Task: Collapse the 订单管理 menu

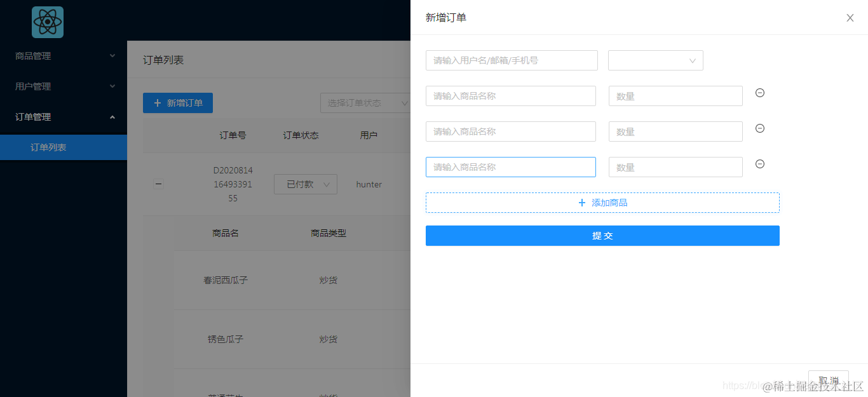Action: click(x=64, y=117)
